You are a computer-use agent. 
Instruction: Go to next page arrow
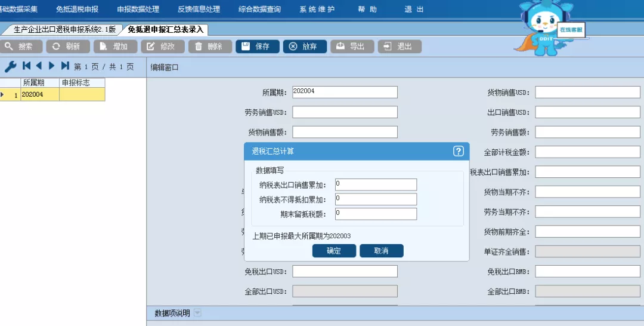pos(52,66)
